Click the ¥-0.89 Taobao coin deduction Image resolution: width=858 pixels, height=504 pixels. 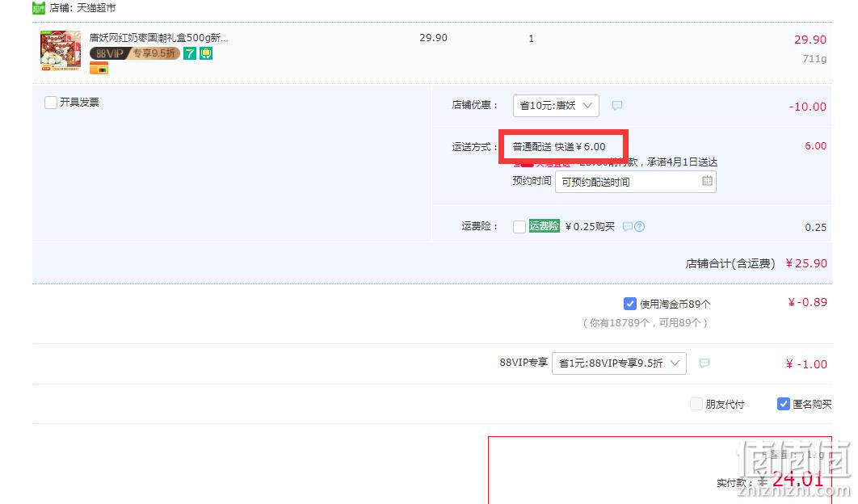point(807,302)
